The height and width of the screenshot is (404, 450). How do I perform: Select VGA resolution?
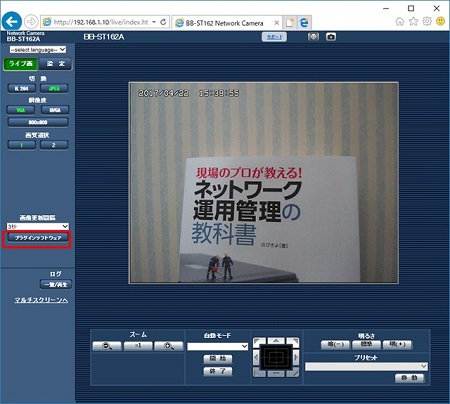(x=21, y=110)
